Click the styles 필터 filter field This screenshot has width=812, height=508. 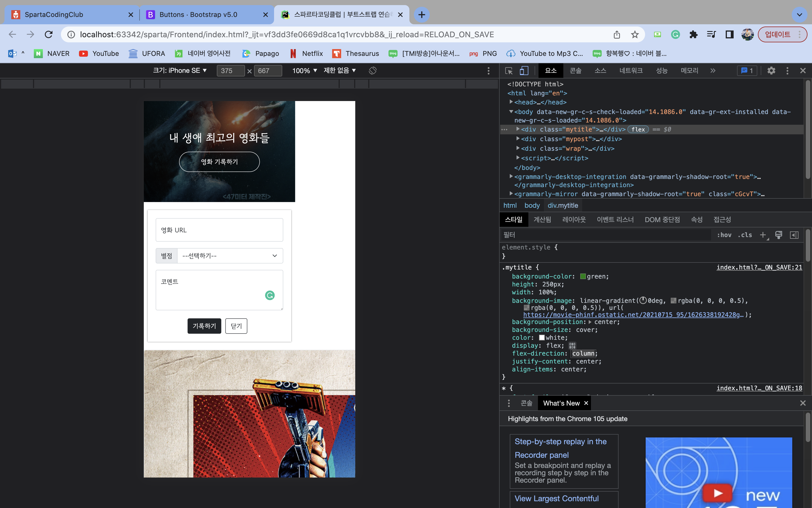(x=605, y=235)
